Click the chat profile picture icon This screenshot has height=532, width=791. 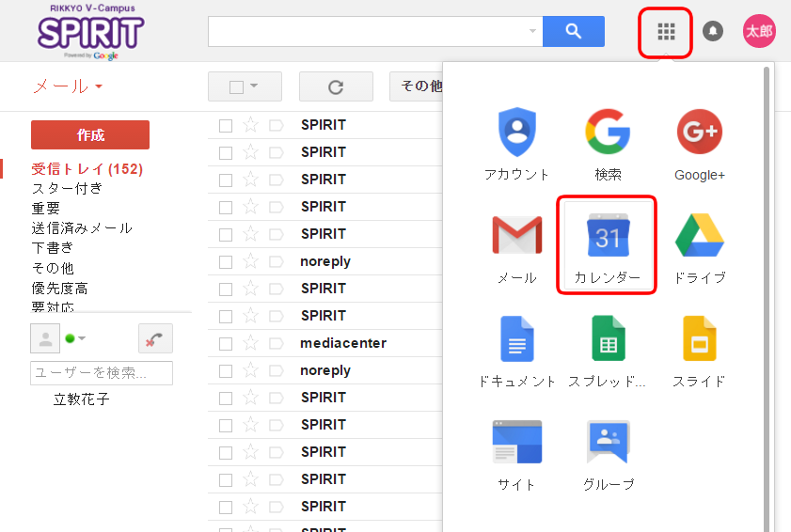(x=45, y=338)
